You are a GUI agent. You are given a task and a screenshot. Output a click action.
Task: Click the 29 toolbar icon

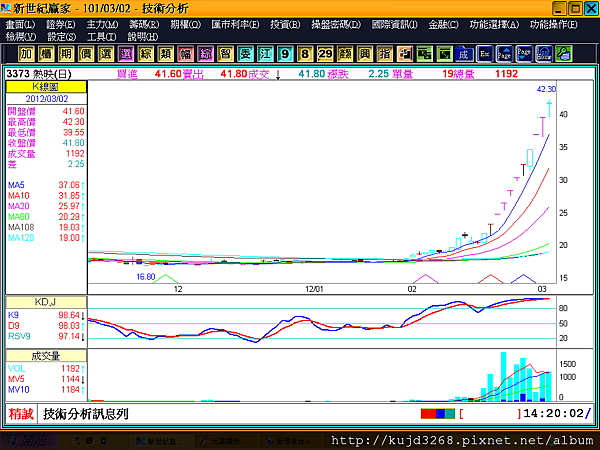click(x=325, y=54)
